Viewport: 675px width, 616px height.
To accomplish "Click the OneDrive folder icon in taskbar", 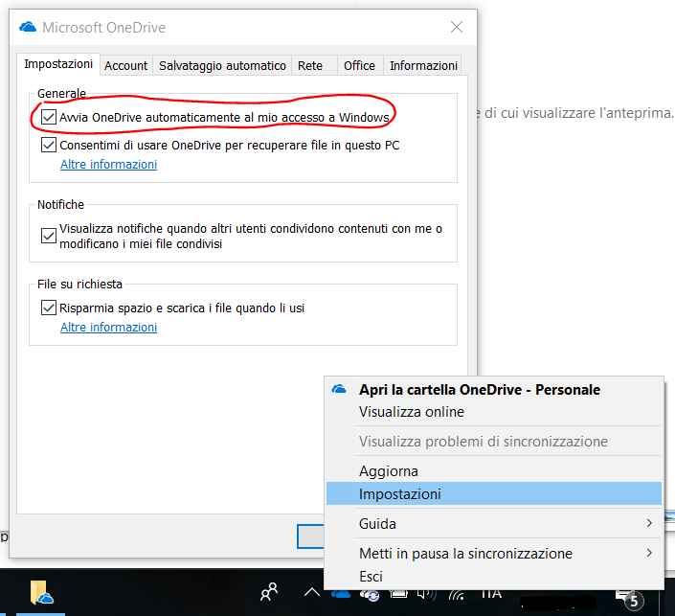I will (x=40, y=594).
